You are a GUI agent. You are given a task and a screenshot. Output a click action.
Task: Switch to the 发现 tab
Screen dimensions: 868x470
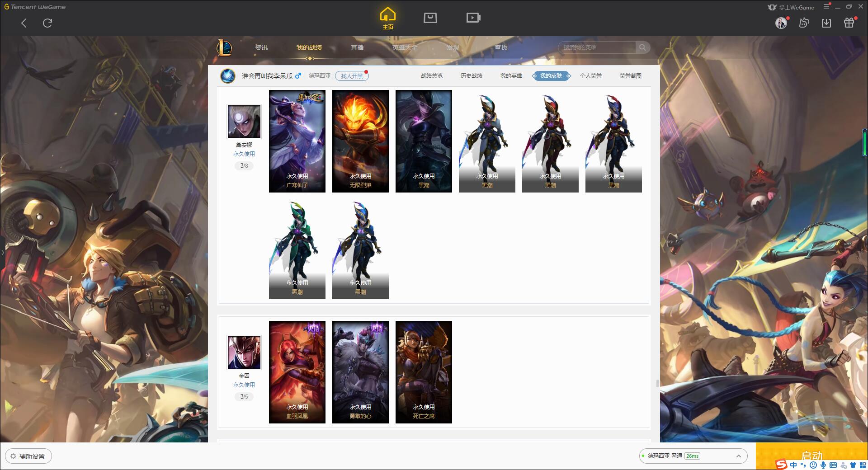pos(453,47)
